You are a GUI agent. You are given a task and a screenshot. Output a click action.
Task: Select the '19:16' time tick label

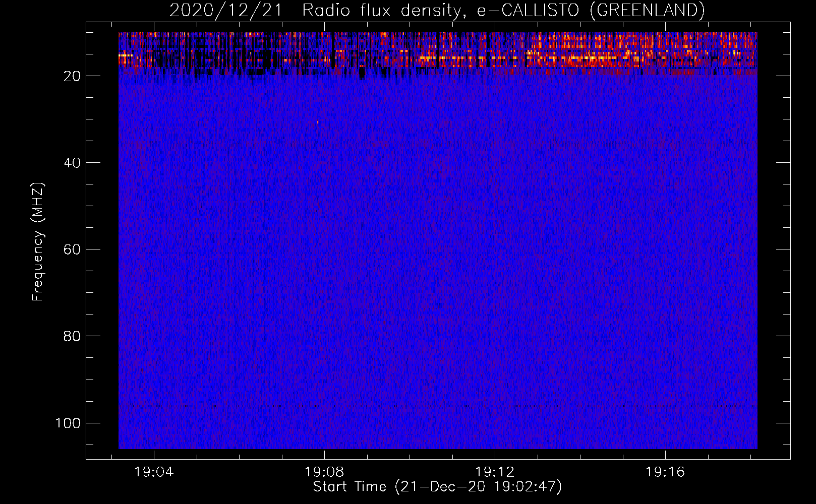coord(665,472)
